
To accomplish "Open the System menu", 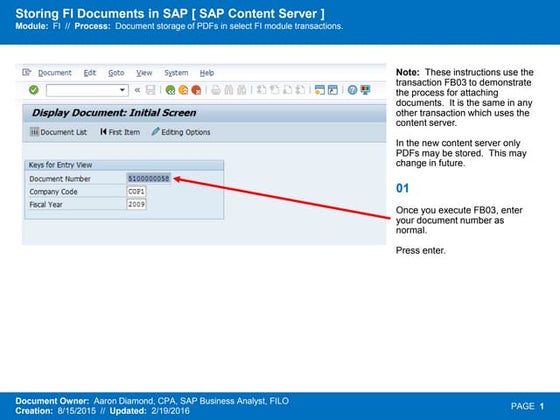I will [x=176, y=73].
